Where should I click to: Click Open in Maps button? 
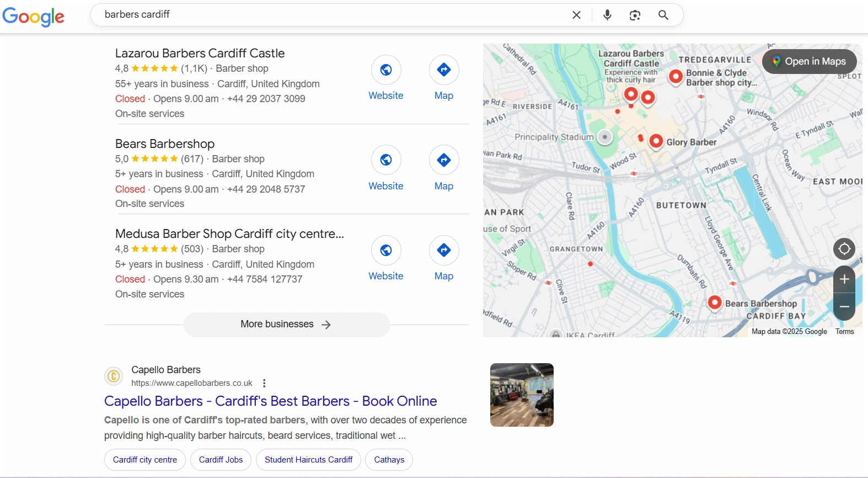(x=809, y=62)
